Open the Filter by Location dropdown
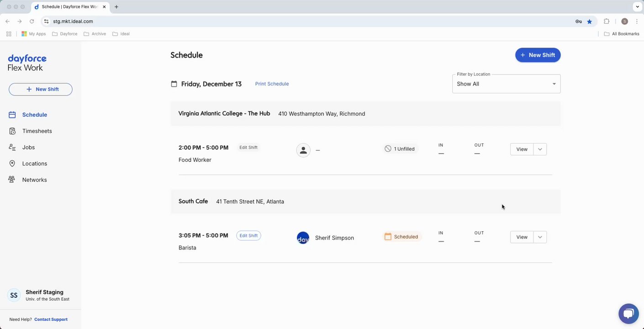The width and height of the screenshot is (644, 329). click(506, 84)
